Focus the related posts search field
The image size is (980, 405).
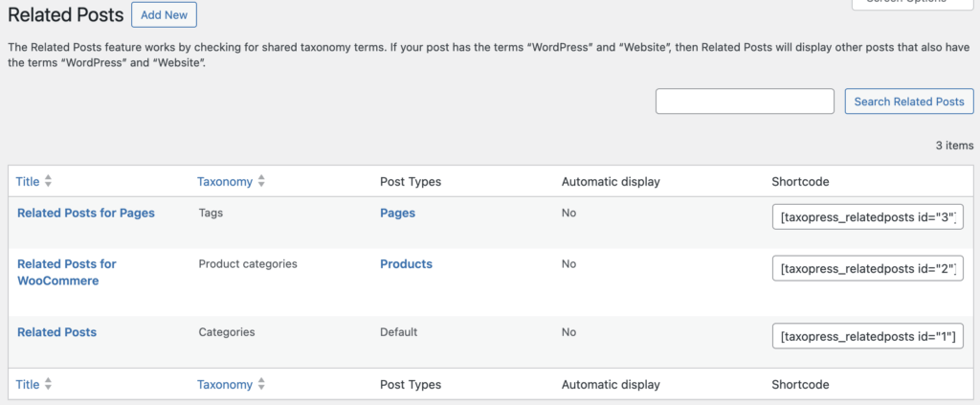(745, 101)
